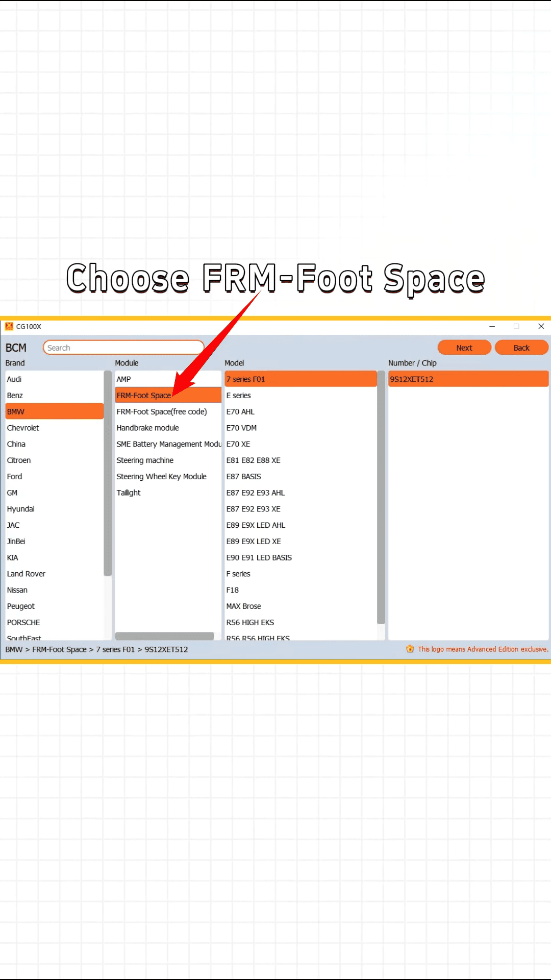Select Benz in the Brand list
The image size is (551, 980).
tap(54, 396)
